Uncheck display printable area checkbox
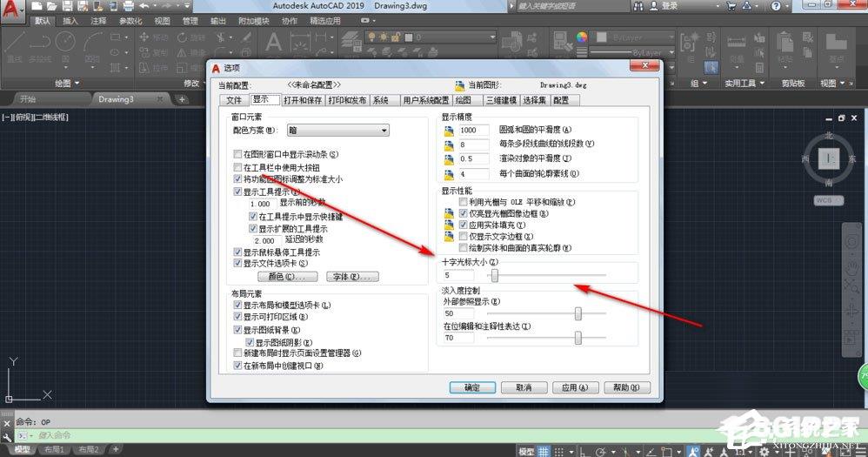This screenshot has width=868, height=457. pos(237,317)
